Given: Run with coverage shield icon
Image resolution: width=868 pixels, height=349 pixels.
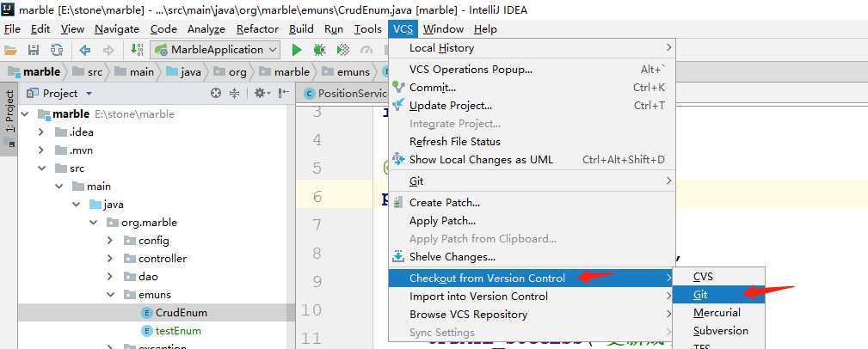Looking at the screenshot, I should [343, 50].
